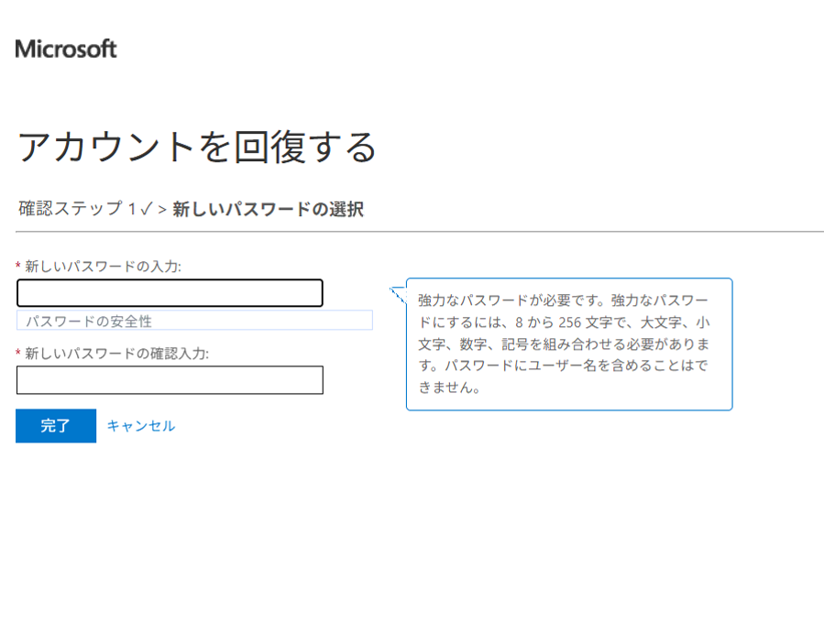This screenshot has height=644, width=824.
Task: Click the キャンセル link
Action: (140, 426)
